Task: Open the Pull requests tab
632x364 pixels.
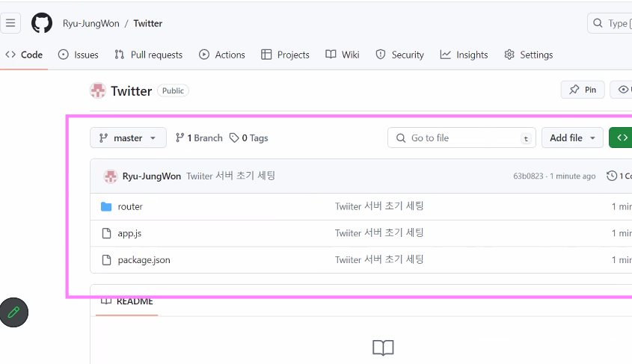Action: pos(148,55)
